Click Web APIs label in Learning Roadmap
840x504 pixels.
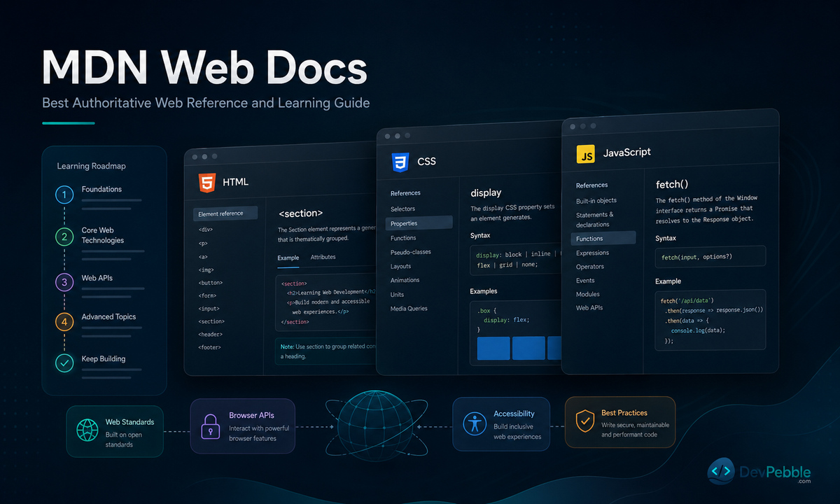pyautogui.click(x=97, y=278)
